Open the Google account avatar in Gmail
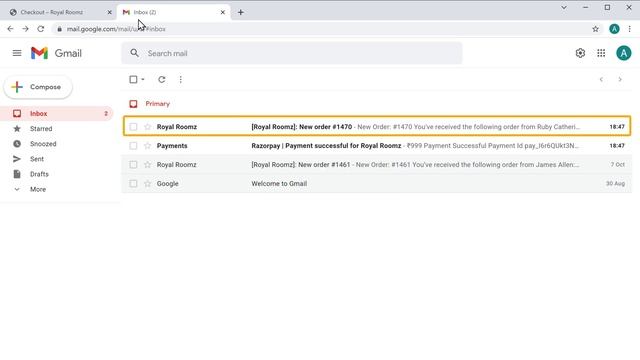The height and width of the screenshot is (360, 640). click(623, 53)
